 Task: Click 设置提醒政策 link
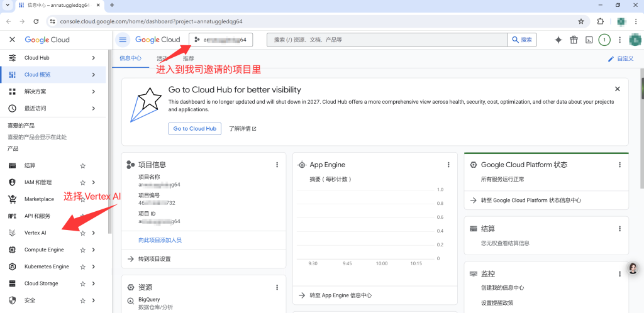coord(497,303)
